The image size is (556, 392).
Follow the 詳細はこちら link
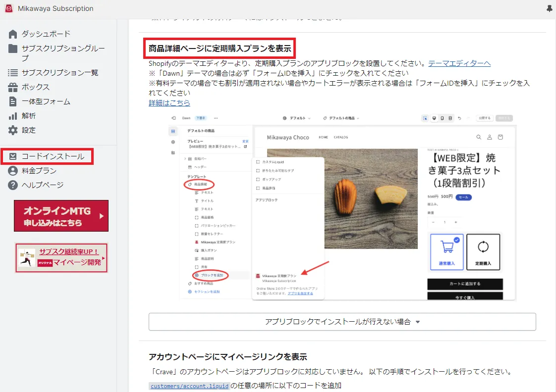pos(169,103)
